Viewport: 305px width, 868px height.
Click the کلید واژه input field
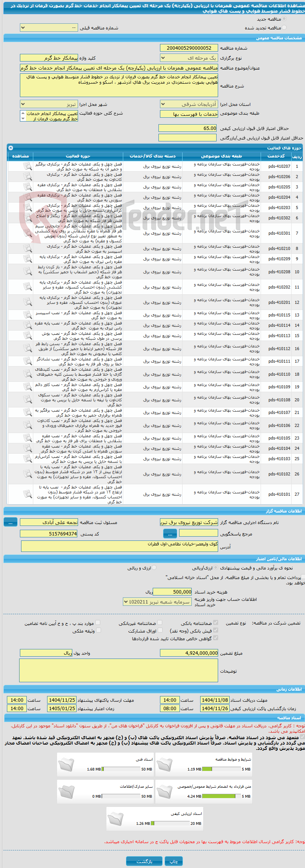pyautogui.click(x=49, y=58)
